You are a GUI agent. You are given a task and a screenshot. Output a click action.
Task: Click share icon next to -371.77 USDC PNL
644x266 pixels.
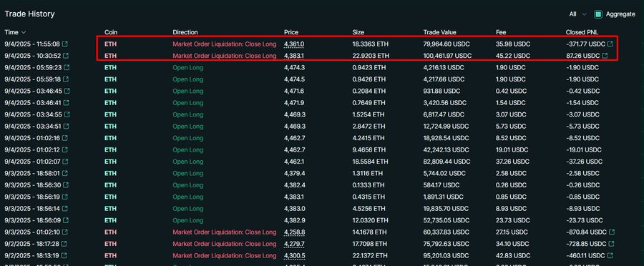click(610, 44)
